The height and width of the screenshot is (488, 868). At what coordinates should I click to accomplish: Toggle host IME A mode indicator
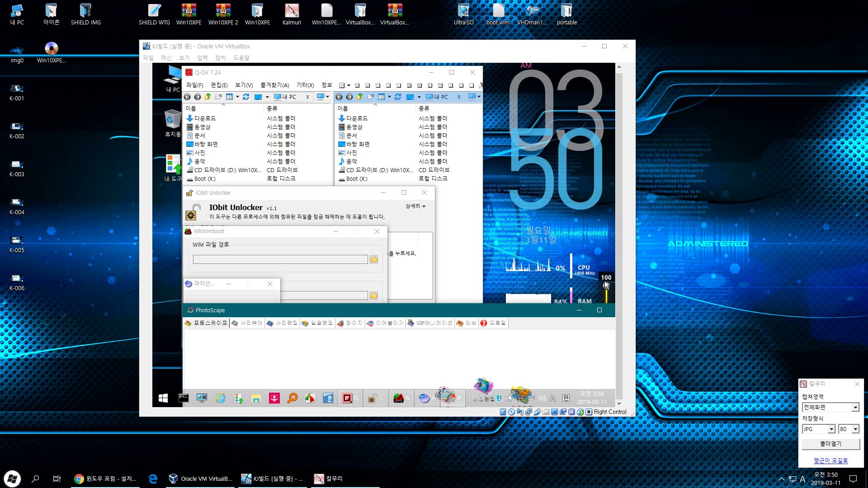click(803, 479)
